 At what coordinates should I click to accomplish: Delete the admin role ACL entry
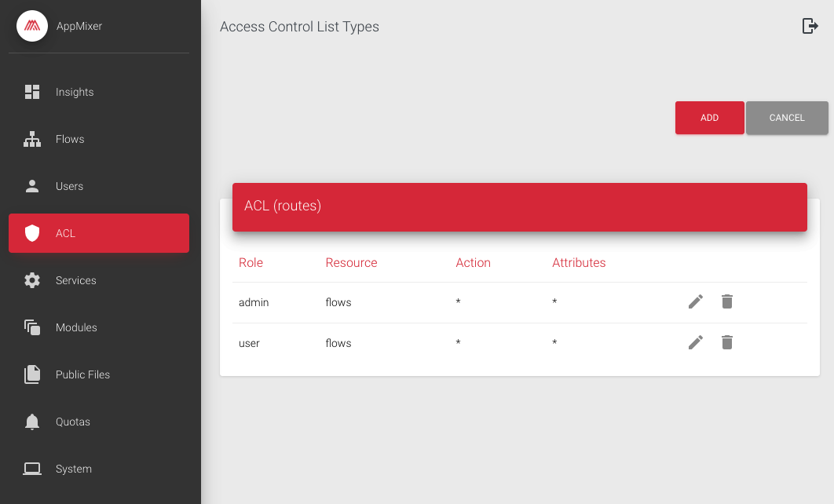pos(727,301)
